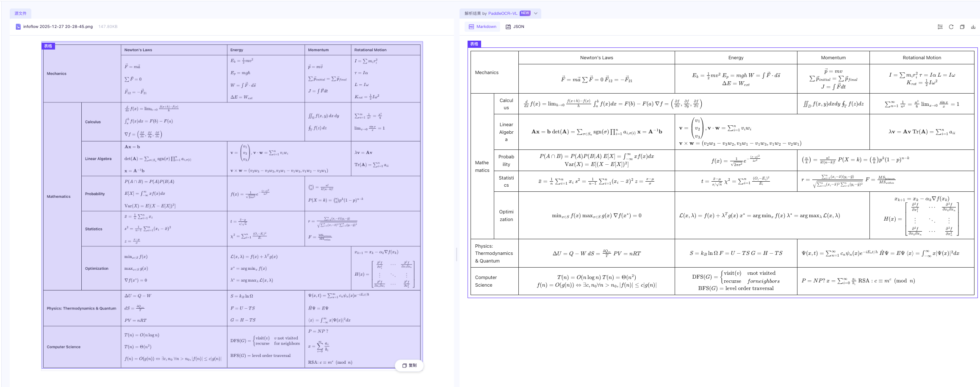Click the JSON file icon
The height and width of the screenshot is (387, 980).
(509, 27)
